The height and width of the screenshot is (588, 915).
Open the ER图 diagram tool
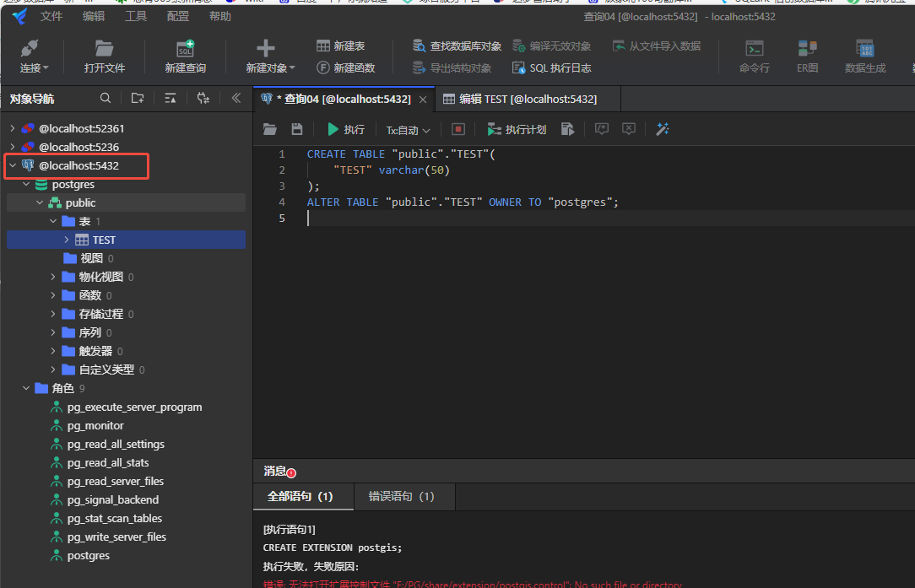pyautogui.click(x=807, y=57)
